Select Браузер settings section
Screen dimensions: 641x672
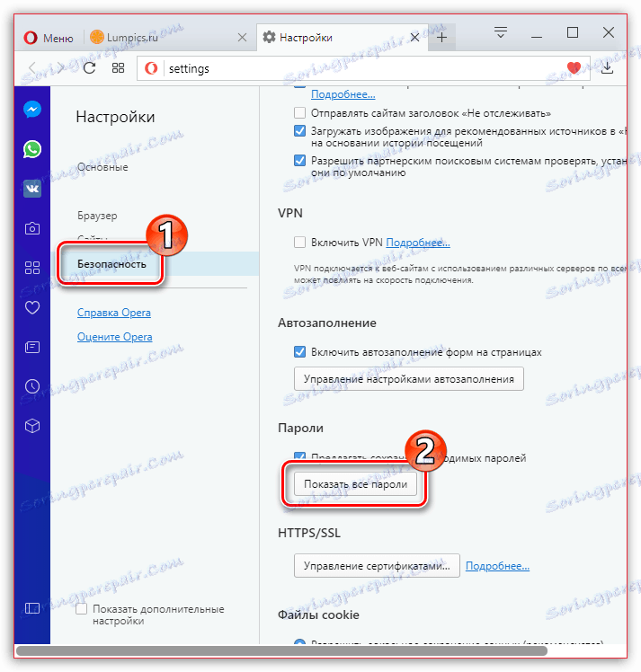point(97,216)
